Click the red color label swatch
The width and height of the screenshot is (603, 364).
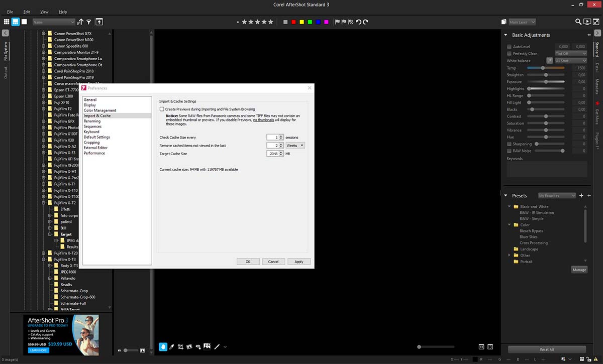(293, 22)
